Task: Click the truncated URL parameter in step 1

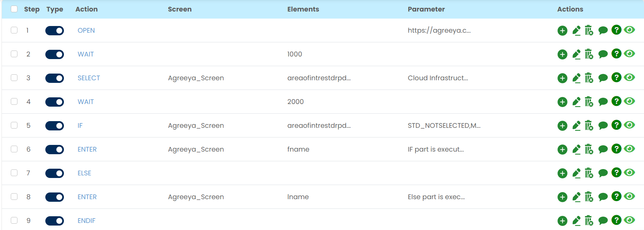Action: pyautogui.click(x=439, y=30)
